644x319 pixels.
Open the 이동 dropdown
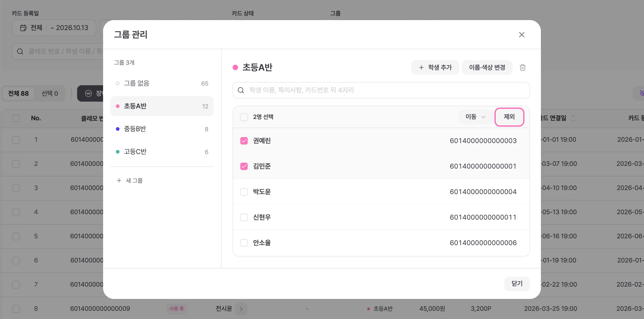[x=475, y=117]
